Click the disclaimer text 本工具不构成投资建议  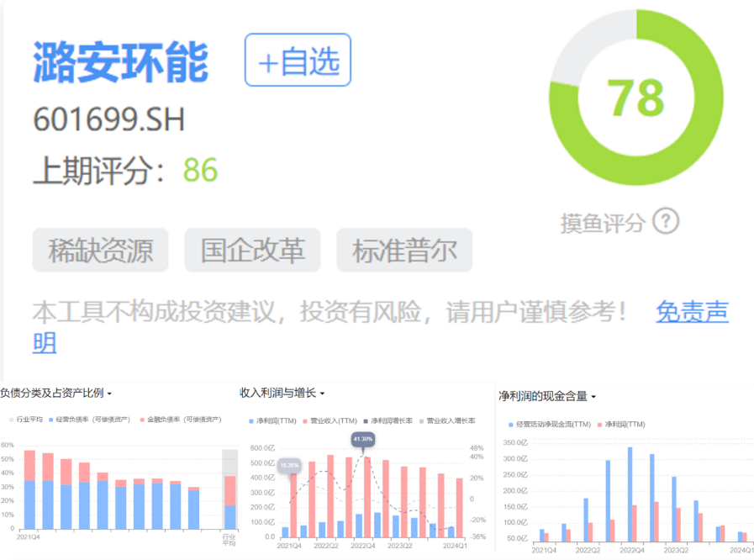pos(153,312)
